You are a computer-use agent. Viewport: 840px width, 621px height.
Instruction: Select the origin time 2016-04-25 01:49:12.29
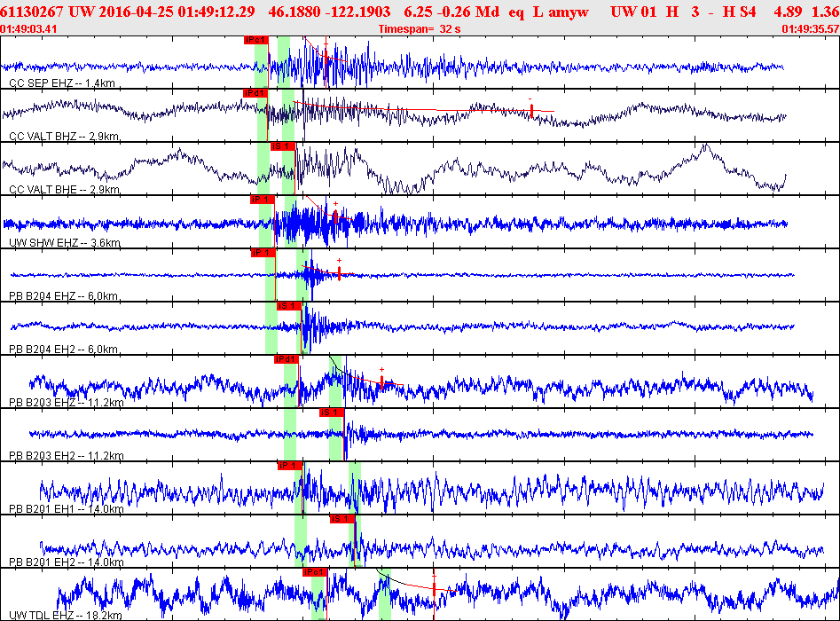(x=177, y=12)
